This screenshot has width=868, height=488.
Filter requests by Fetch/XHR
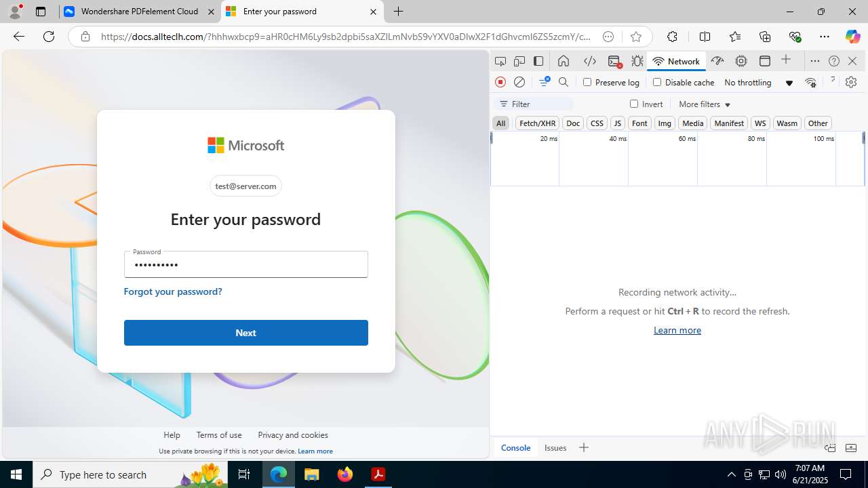537,123
